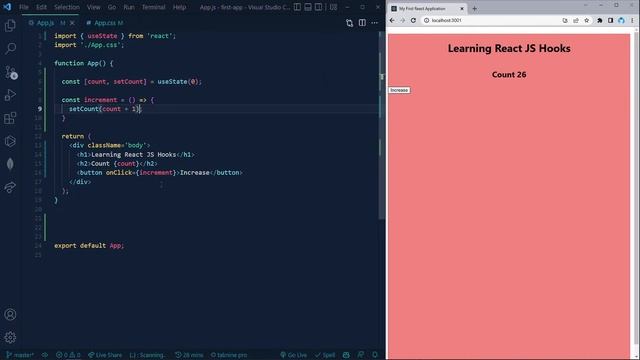Open the Go menu

tap(112, 7)
